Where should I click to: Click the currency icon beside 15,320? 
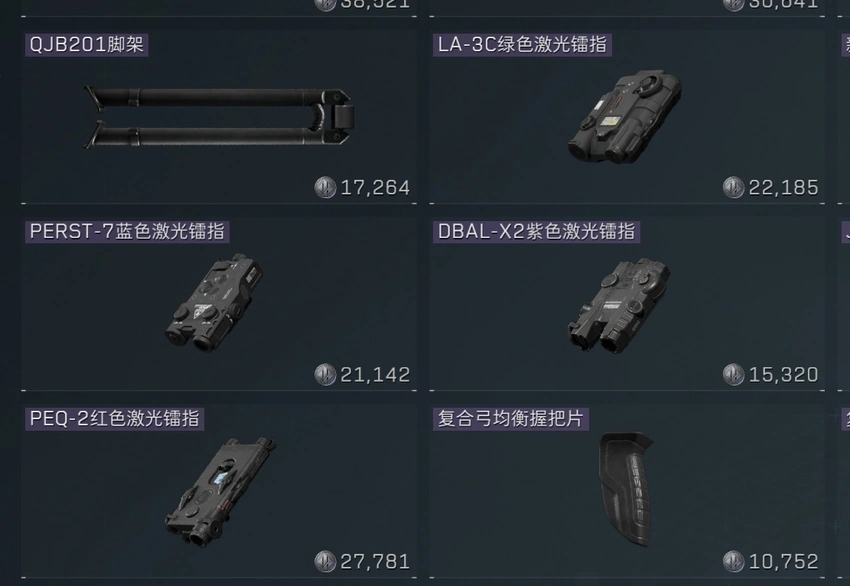pos(733,375)
